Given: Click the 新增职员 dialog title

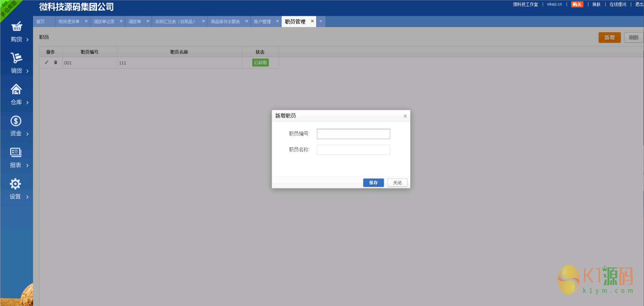Looking at the screenshot, I should (285, 116).
